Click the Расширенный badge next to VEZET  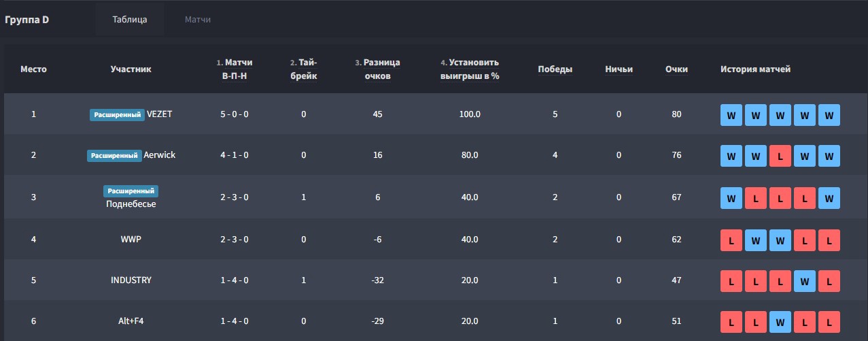pyautogui.click(x=118, y=114)
